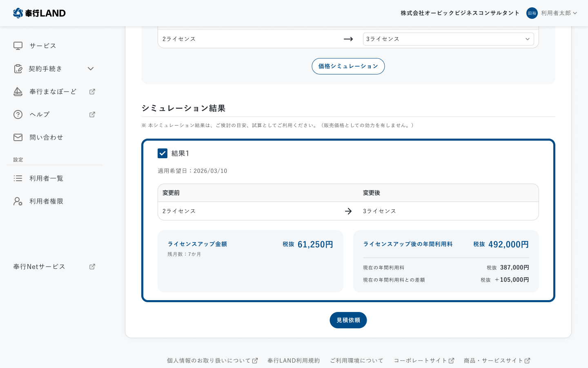
Task: Click the 価格シミュレーション button
Action: click(x=348, y=66)
